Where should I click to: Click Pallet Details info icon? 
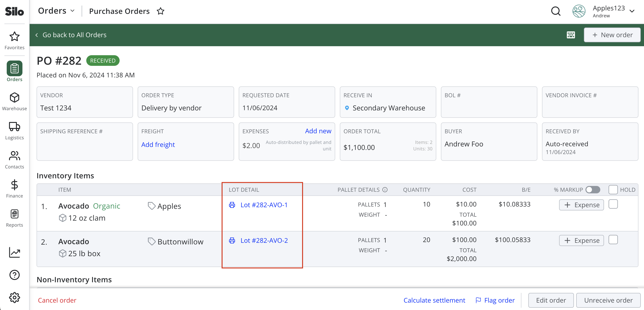pyautogui.click(x=385, y=190)
